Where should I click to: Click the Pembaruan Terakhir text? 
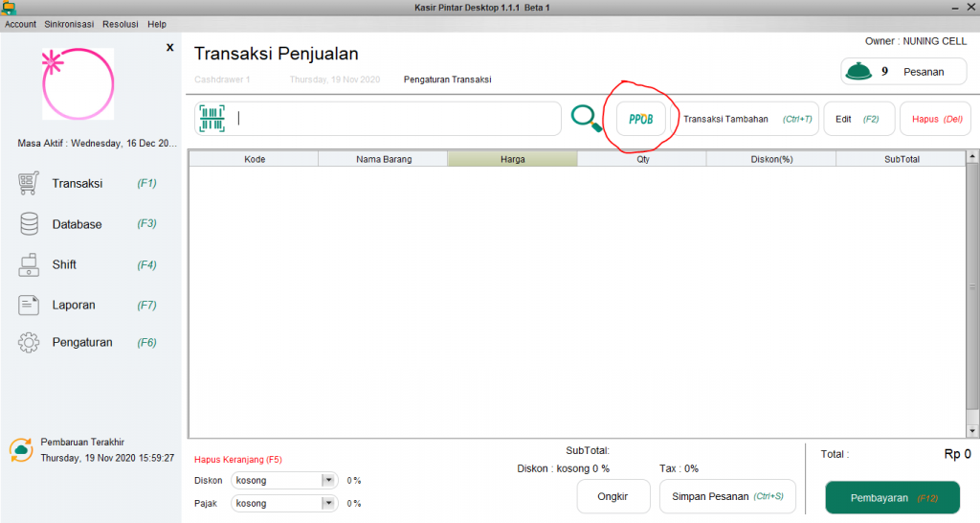[82, 442]
